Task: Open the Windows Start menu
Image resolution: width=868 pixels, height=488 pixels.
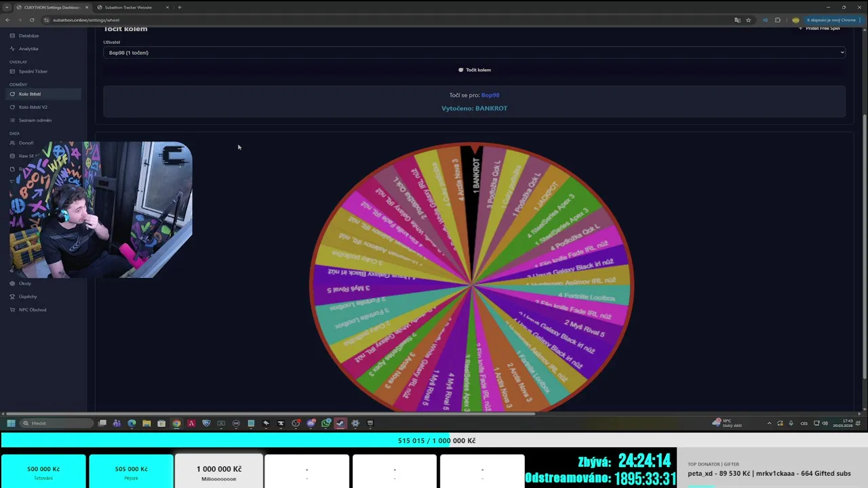Action: [x=11, y=423]
